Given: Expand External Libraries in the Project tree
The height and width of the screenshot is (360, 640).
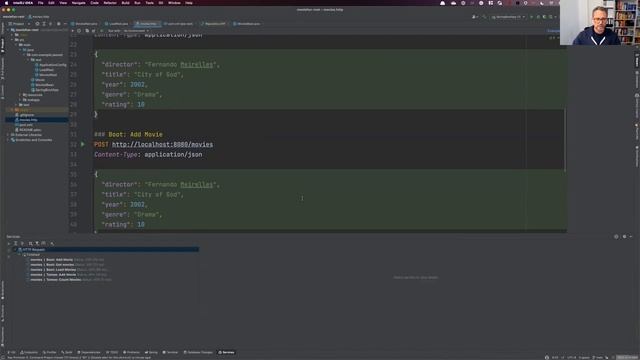Looking at the screenshot, I should point(8,135).
